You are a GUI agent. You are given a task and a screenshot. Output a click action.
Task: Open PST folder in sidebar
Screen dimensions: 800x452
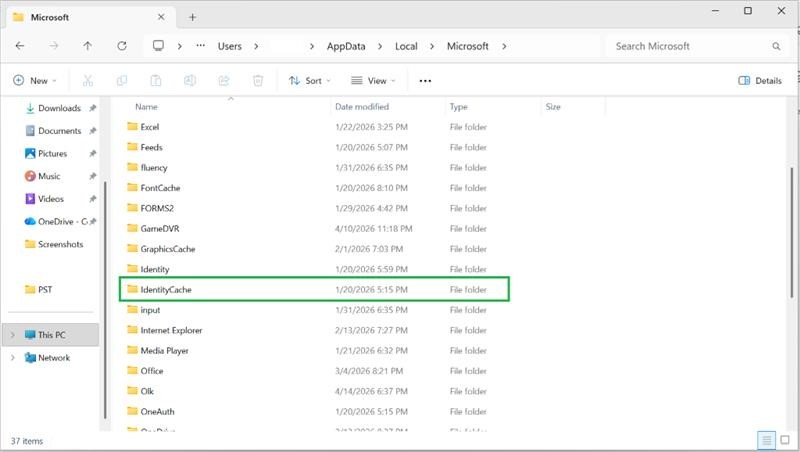pos(45,290)
